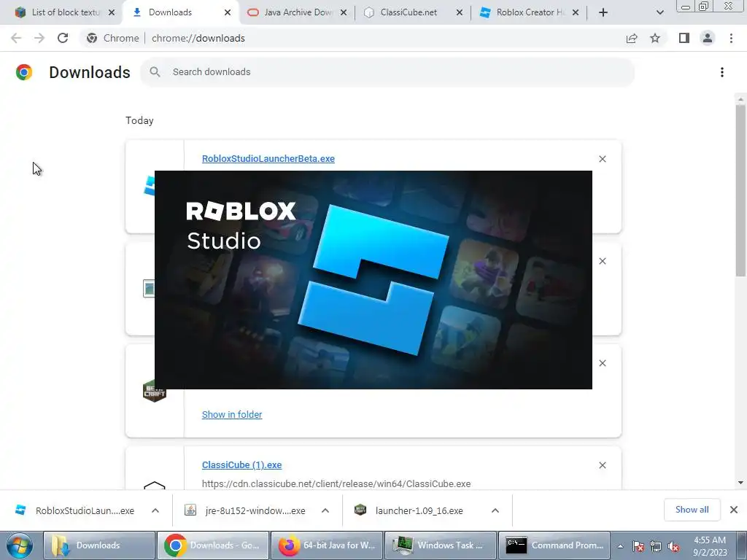Remove the third download entry with BetaCraft icon

[603, 363]
